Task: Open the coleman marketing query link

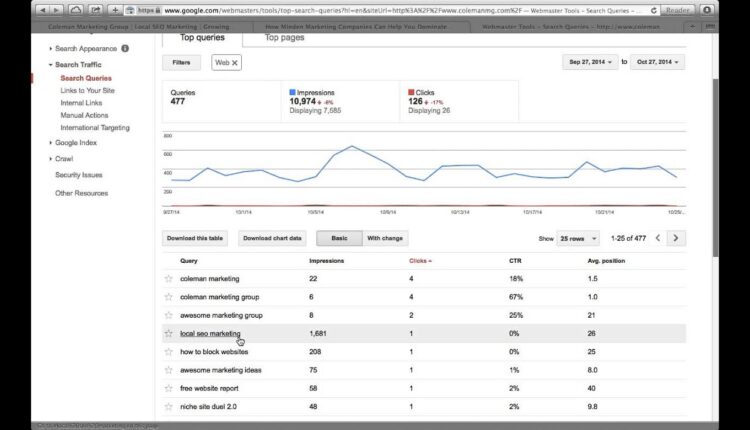Action: pyautogui.click(x=210, y=278)
